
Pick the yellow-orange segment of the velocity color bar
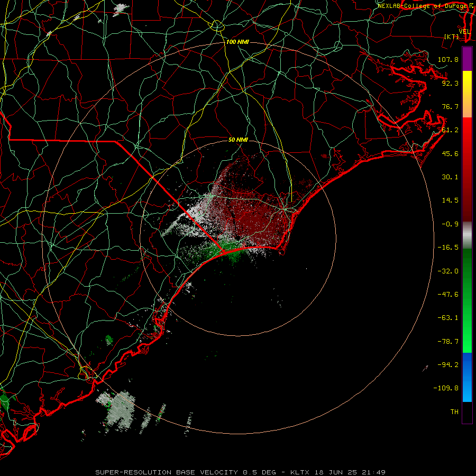pos(467,94)
